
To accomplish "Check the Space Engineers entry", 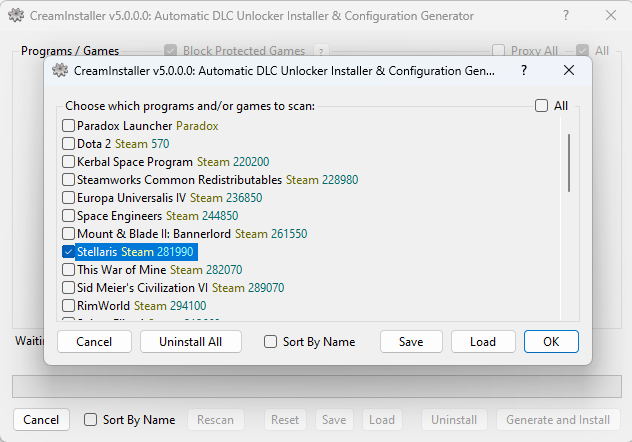I will (69, 216).
